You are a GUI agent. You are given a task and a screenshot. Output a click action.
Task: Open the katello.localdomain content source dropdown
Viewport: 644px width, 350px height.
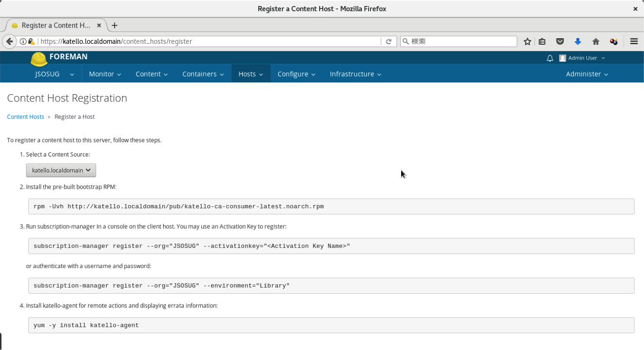(61, 170)
